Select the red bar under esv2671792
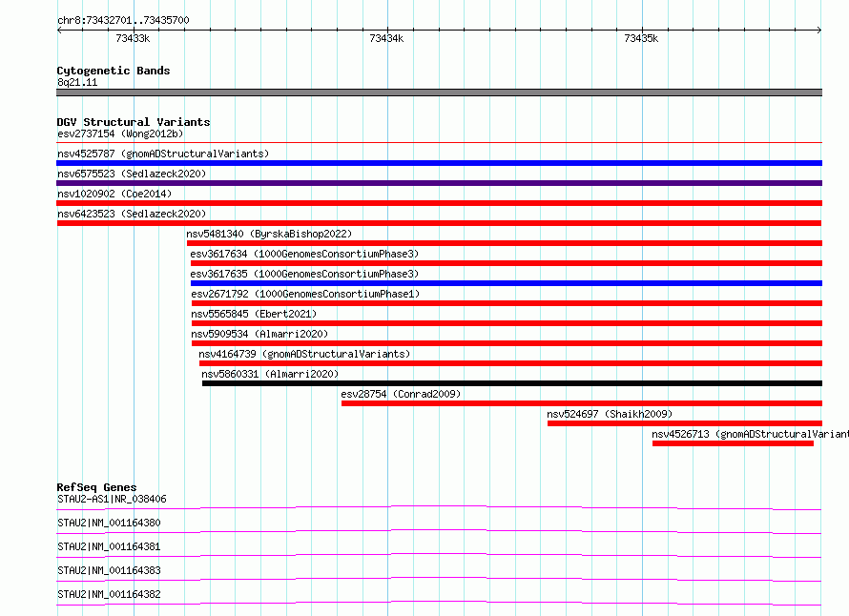 pos(507,303)
